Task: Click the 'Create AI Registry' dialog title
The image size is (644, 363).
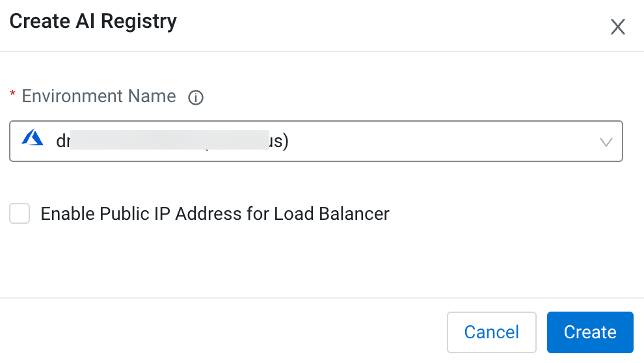Action: [93, 21]
